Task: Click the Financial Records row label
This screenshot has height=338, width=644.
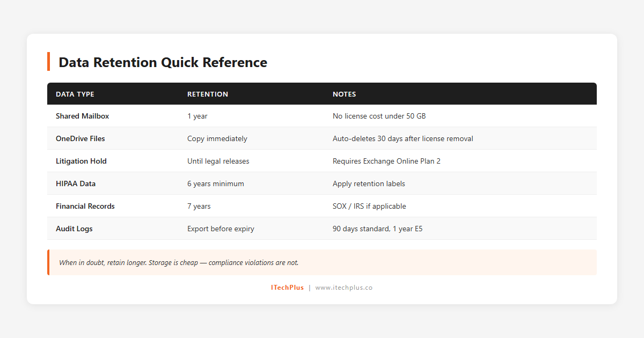Action: (85, 206)
